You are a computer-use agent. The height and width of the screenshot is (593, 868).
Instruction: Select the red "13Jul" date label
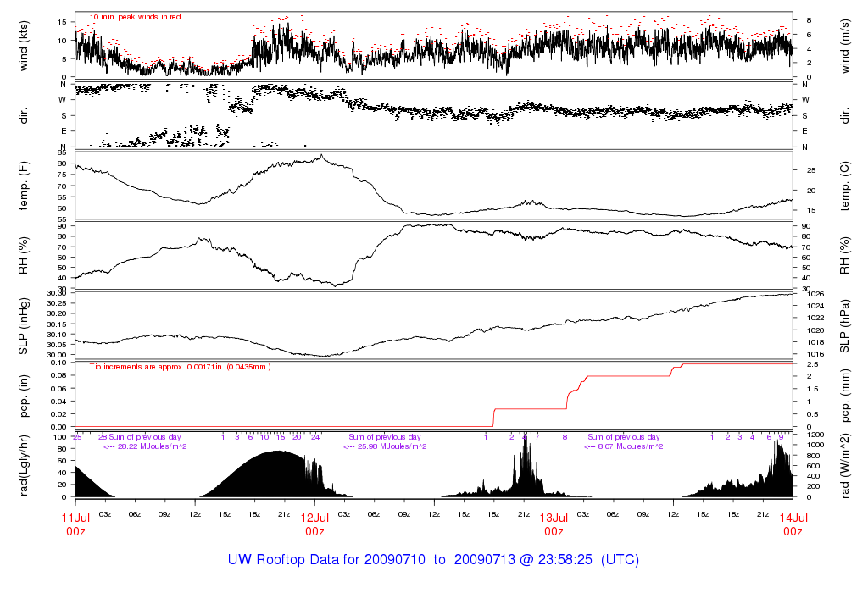554,518
